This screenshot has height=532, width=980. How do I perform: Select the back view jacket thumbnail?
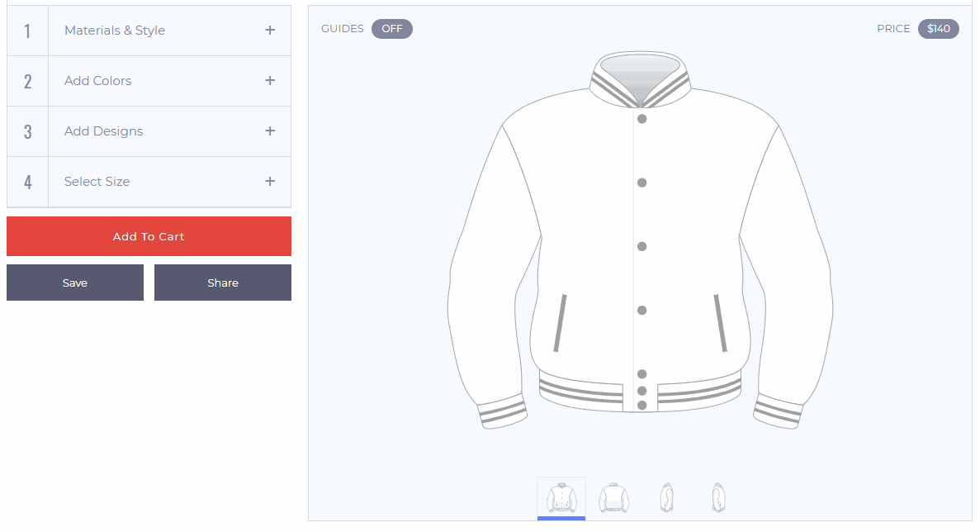click(613, 498)
